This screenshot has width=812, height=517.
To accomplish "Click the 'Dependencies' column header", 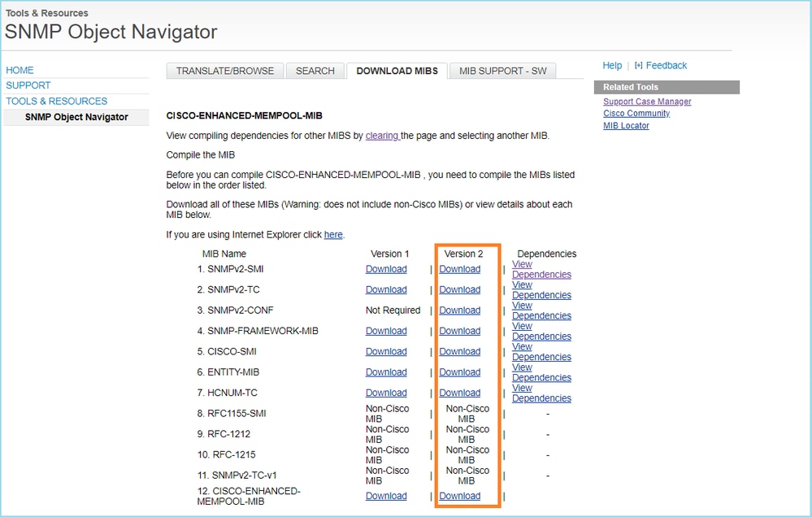I will tap(546, 254).
